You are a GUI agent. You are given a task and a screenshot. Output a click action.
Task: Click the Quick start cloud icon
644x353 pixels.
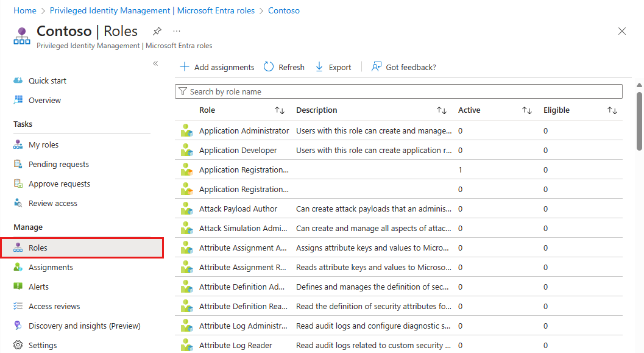pyautogui.click(x=18, y=80)
